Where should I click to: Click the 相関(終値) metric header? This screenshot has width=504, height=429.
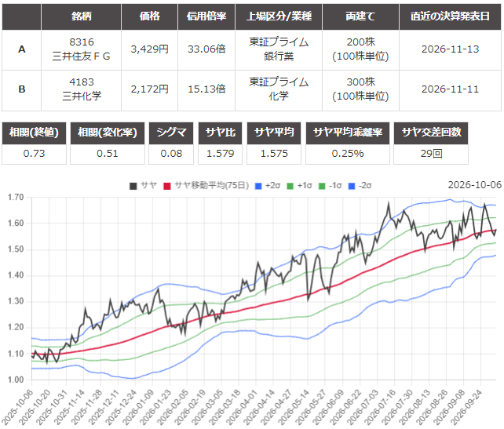point(34,133)
